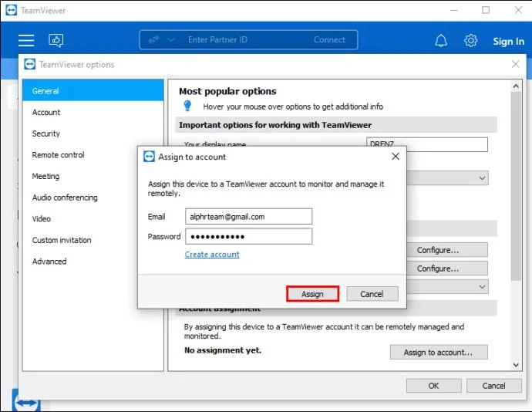Open the Security options category
This screenshot has height=412, width=532.
coord(93,133)
